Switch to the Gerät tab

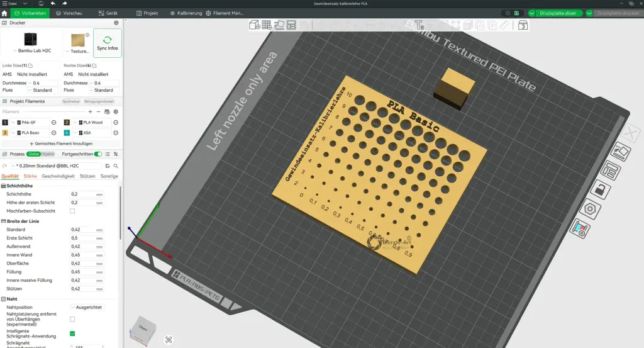[108, 13]
